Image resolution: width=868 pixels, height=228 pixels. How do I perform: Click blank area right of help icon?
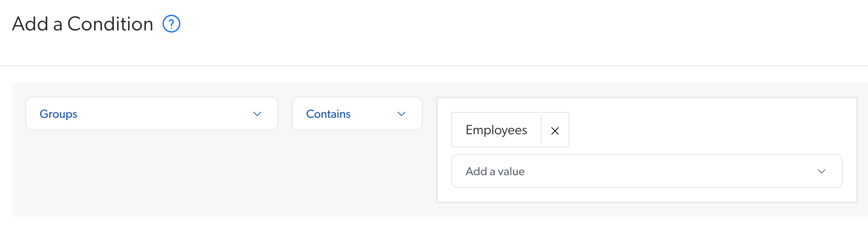(x=422, y=24)
